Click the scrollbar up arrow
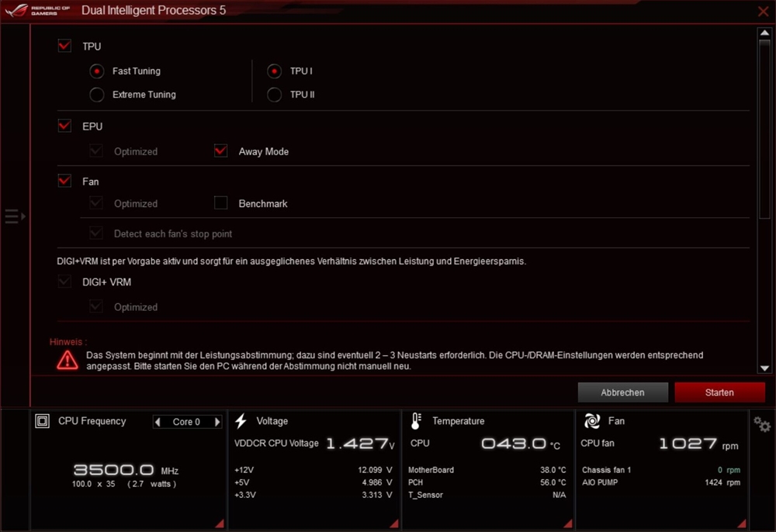This screenshot has height=532, width=776. point(764,33)
